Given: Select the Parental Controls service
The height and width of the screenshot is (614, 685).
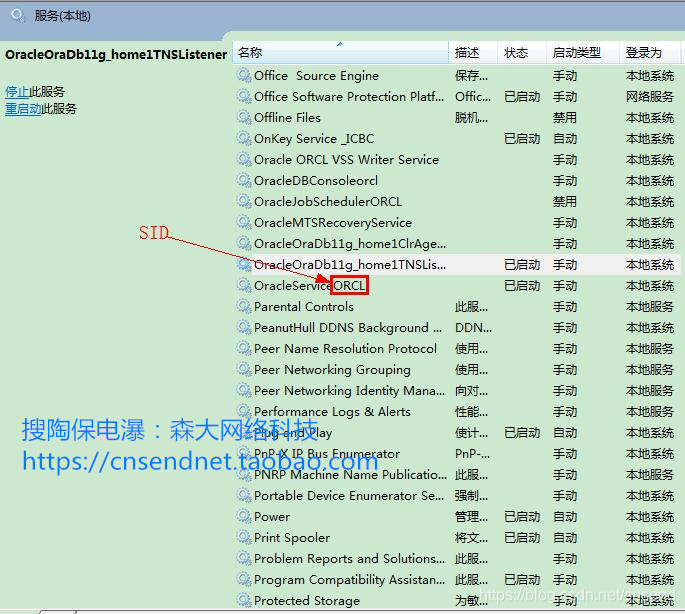Looking at the screenshot, I should click(457, 306).
